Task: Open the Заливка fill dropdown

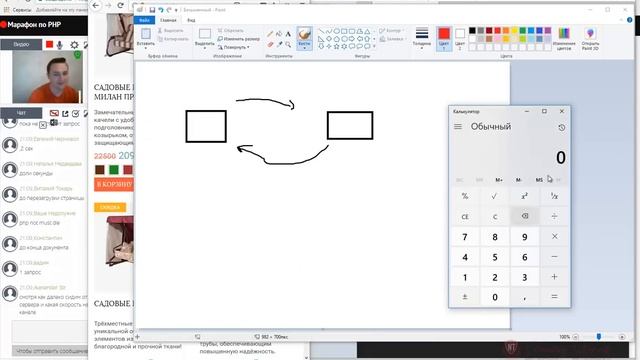Action: 393,39
